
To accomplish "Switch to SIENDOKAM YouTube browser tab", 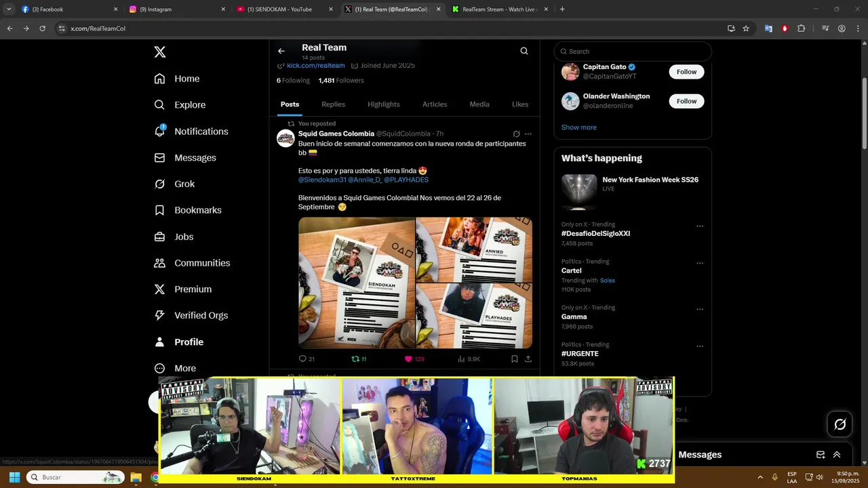I will (x=285, y=9).
